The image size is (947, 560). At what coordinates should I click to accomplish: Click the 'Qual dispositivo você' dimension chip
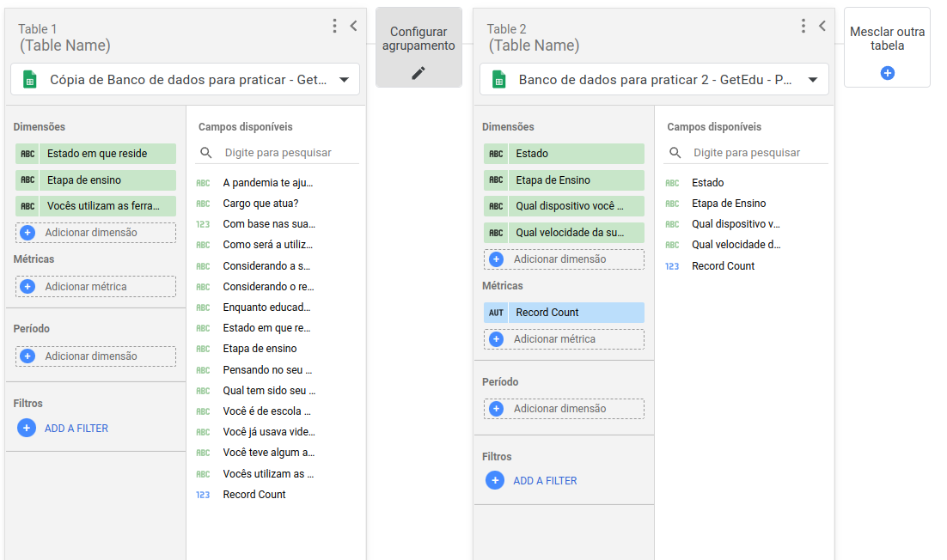565,206
